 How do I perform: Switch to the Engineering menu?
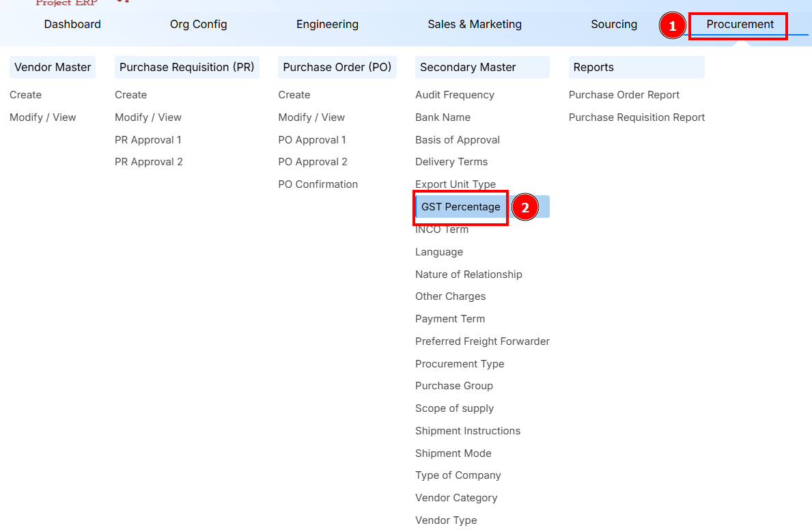(x=327, y=25)
